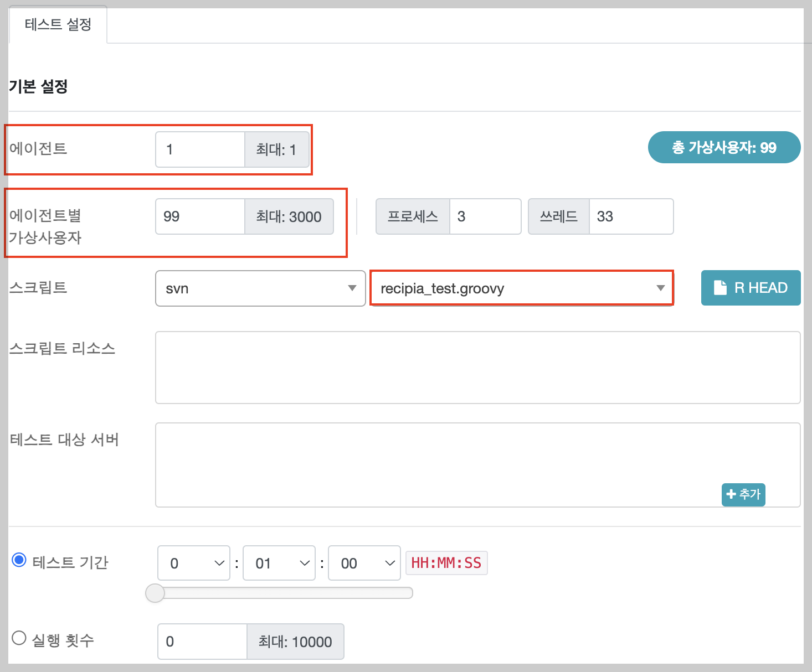Click the file icon on the R HEAD button
812x672 pixels.
[x=720, y=288]
